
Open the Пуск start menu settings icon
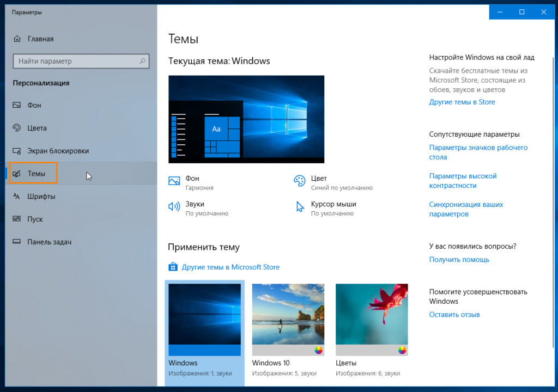(x=17, y=219)
